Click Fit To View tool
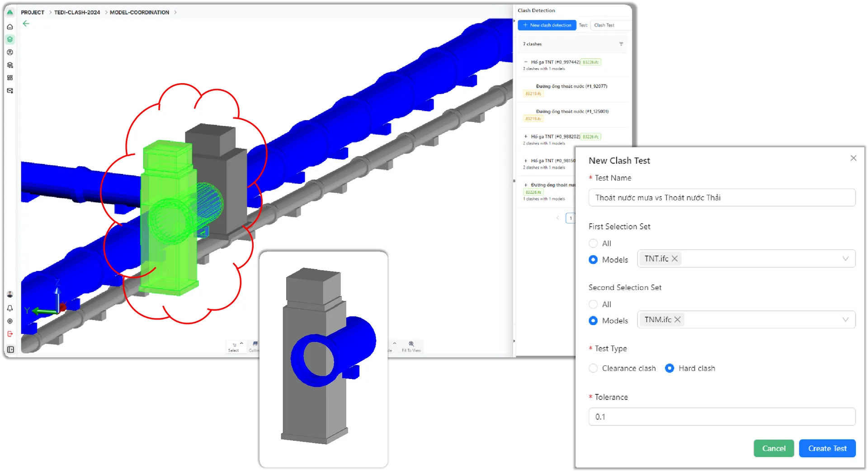The width and height of the screenshot is (868, 472). click(411, 347)
